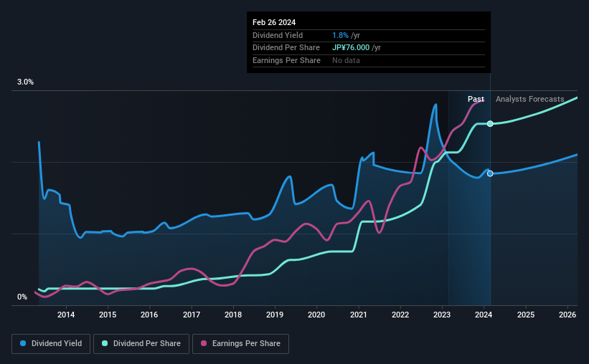Click the pink Earnings Per Share legend dot

tap(204, 343)
